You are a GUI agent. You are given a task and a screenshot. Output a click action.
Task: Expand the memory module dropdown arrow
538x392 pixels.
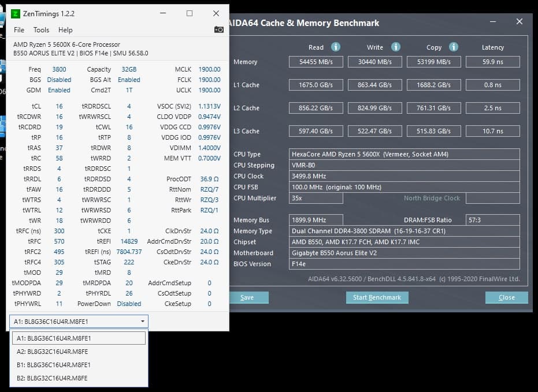[x=142, y=322]
